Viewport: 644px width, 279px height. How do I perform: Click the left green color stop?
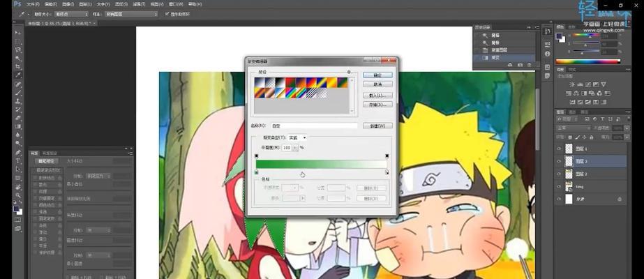click(x=257, y=172)
